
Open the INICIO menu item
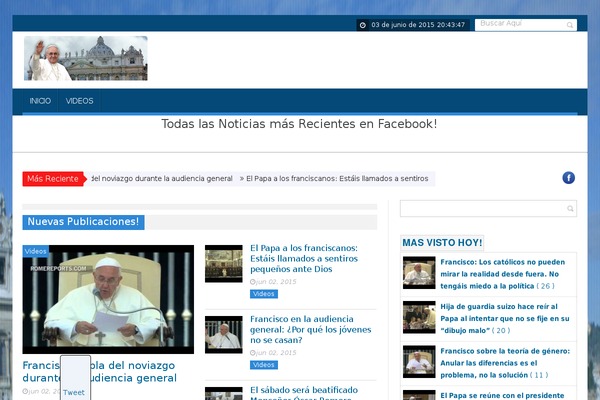[40, 101]
